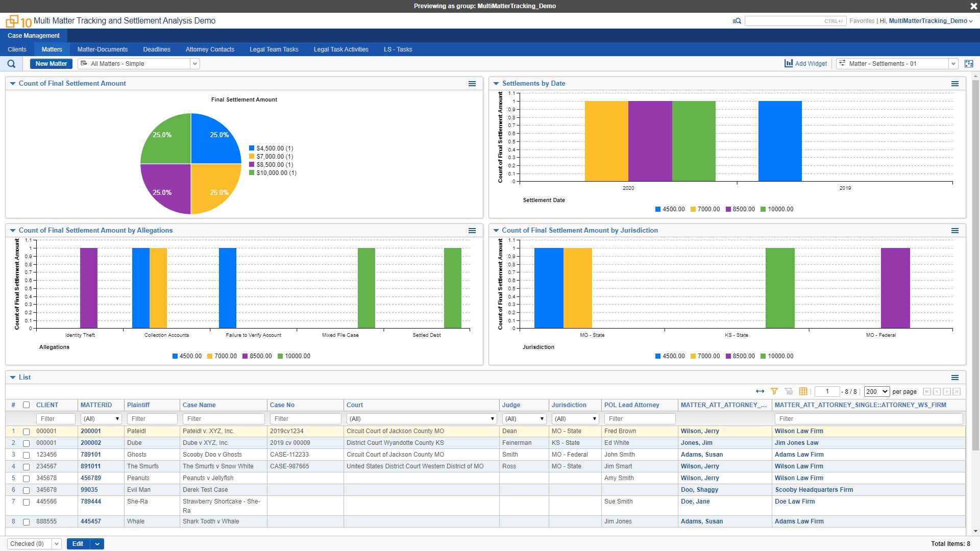Click the full-width toggle arrows icon
The image size is (980, 551).
click(x=760, y=391)
